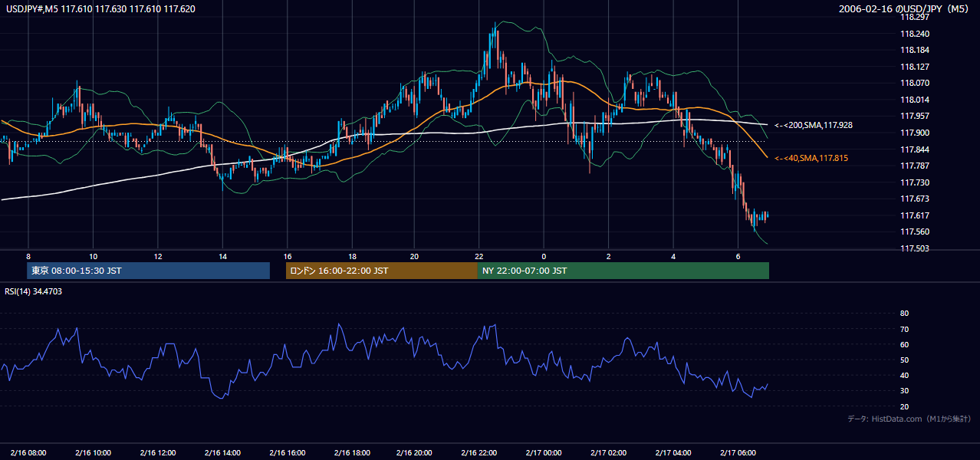Click the Tokyo 08:00-15:30 JST session bar
Screen dimensions: 980x460
point(148,271)
